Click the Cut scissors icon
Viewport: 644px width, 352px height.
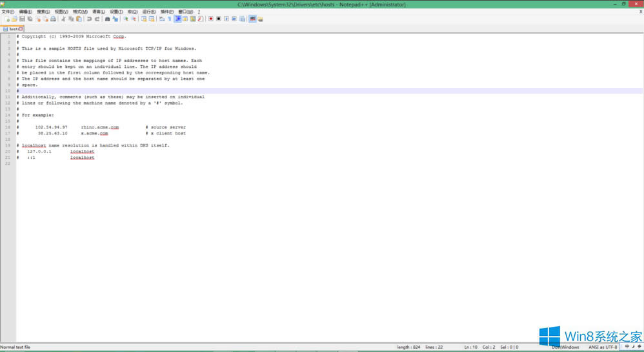click(x=64, y=19)
